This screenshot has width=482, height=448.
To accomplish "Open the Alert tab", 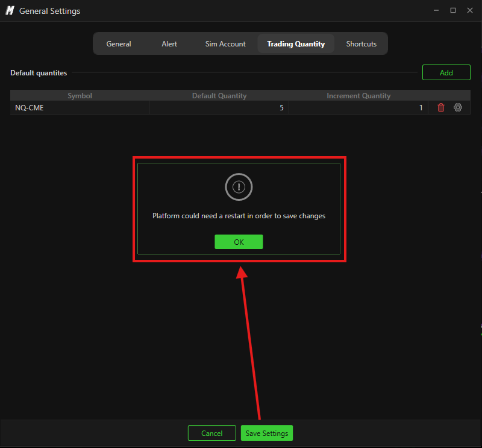I will [x=169, y=44].
